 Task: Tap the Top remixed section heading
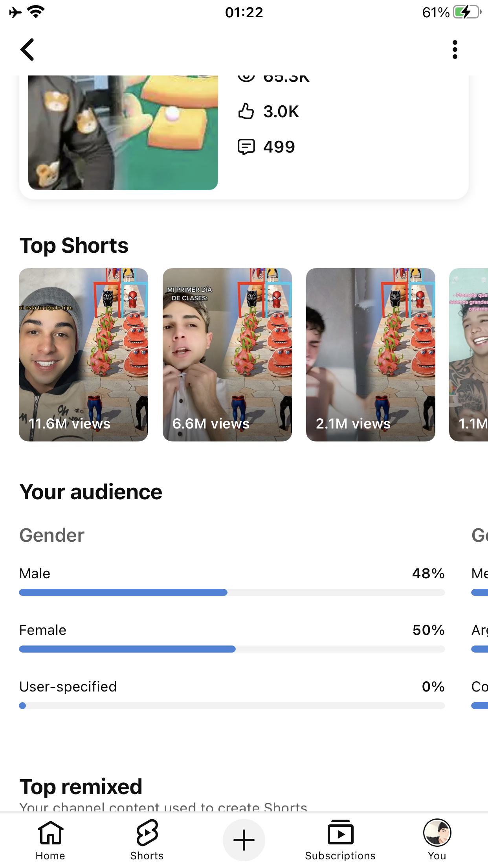81,787
